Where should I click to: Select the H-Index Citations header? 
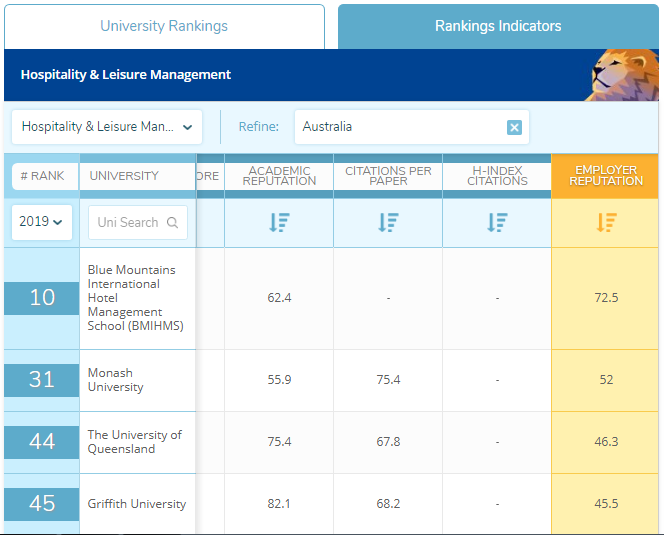pos(497,176)
